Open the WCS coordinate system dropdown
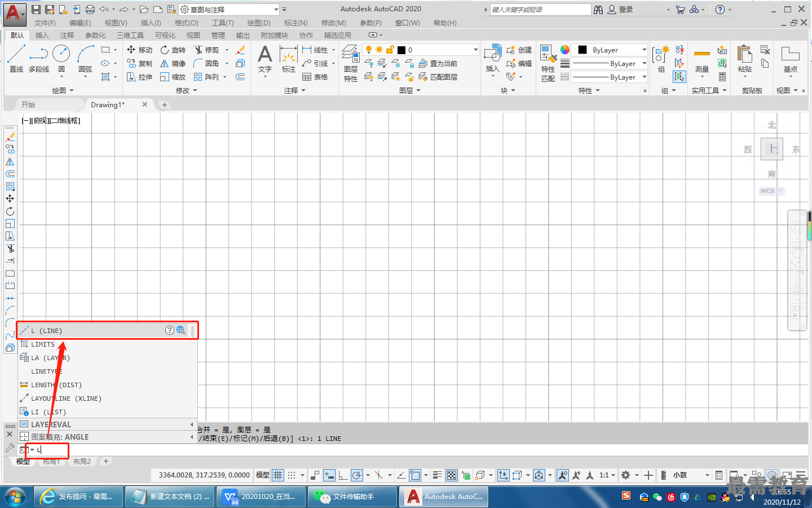This screenshot has height=508, width=812. pyautogui.click(x=771, y=191)
